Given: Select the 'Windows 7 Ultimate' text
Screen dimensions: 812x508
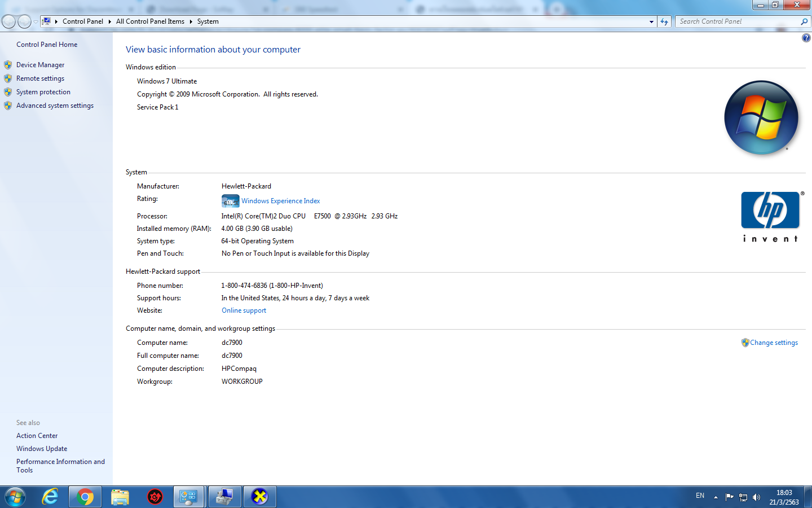Looking at the screenshot, I should (x=167, y=81).
